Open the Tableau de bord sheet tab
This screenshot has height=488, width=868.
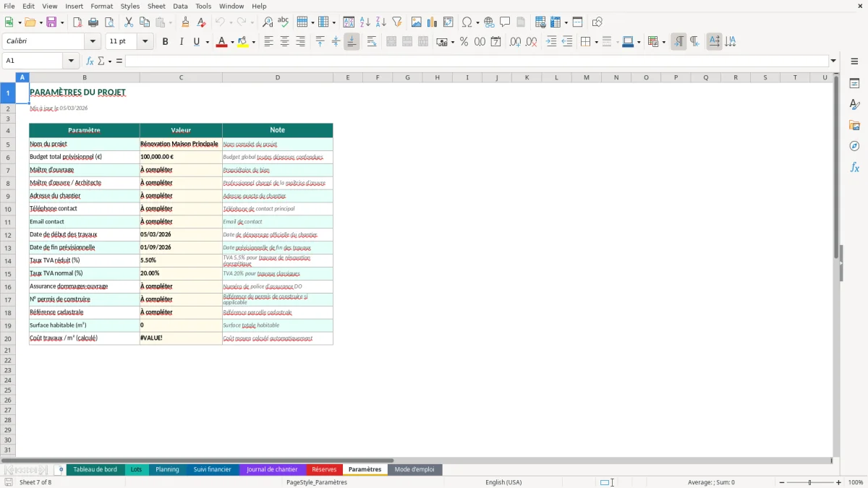(95, 469)
